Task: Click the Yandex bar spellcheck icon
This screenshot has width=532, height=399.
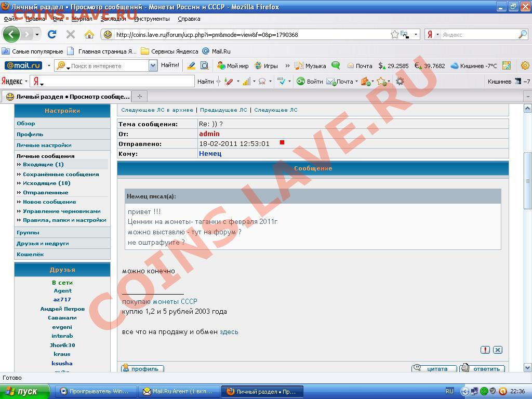Action: coord(281,82)
